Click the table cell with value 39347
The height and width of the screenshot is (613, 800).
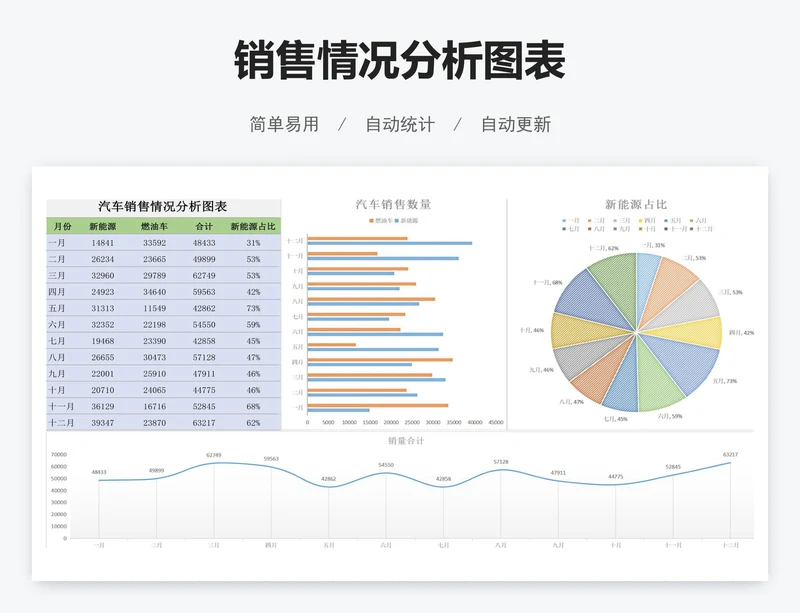(103, 423)
